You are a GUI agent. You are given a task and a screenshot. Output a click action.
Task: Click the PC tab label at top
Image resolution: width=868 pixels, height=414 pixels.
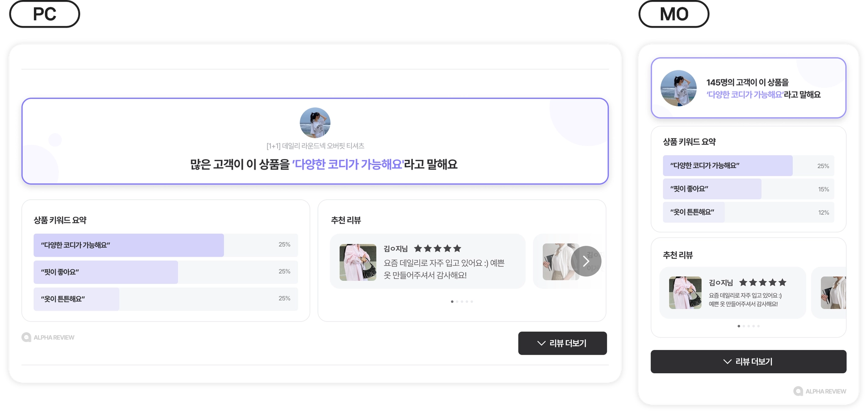pos(45,14)
